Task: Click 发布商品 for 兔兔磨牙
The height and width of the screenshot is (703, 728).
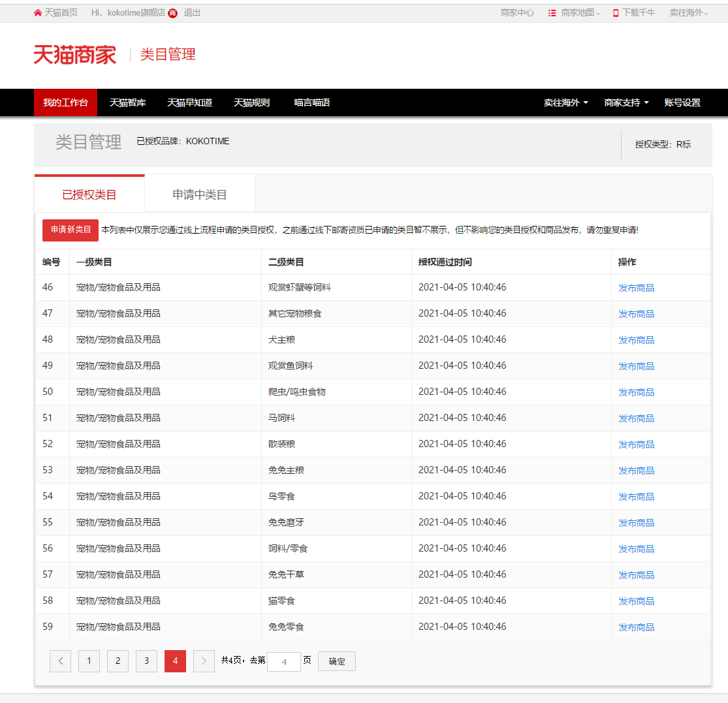Action: pos(636,523)
